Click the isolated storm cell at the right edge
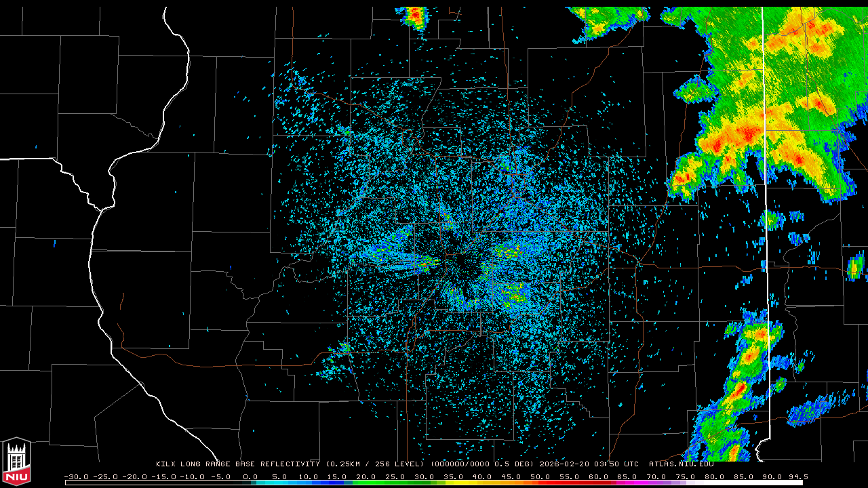This screenshot has height=488, width=868. (x=855, y=266)
